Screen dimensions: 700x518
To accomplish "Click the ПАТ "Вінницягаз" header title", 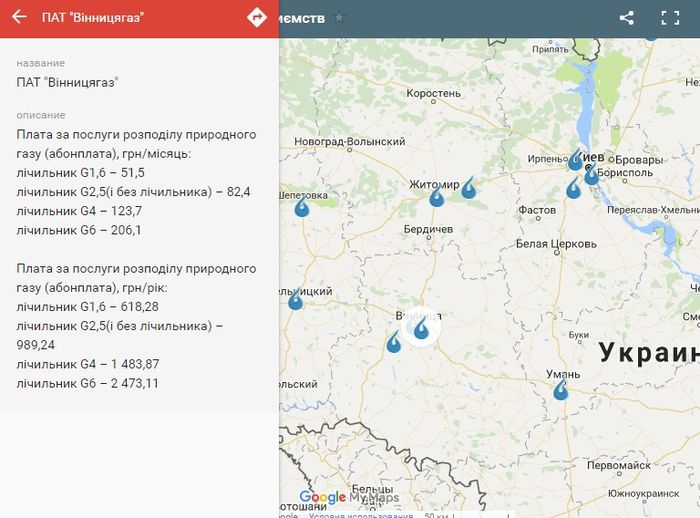I will click(x=93, y=17).
